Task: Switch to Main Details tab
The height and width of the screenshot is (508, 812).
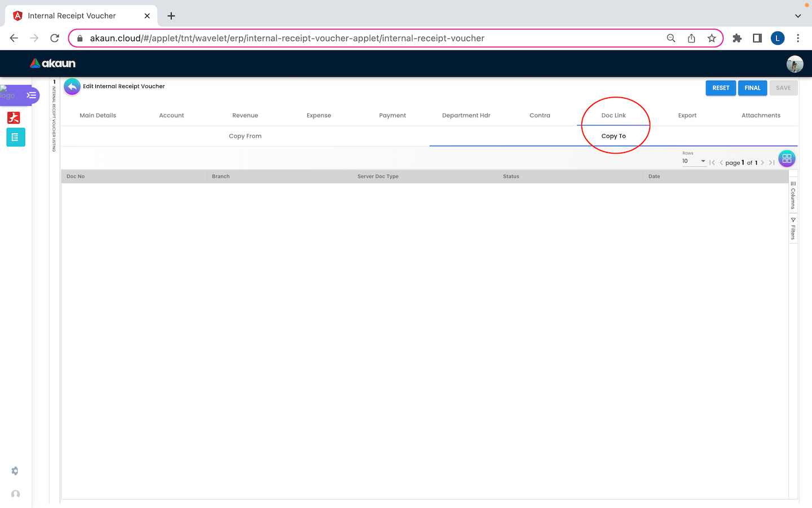Action: pyautogui.click(x=98, y=115)
